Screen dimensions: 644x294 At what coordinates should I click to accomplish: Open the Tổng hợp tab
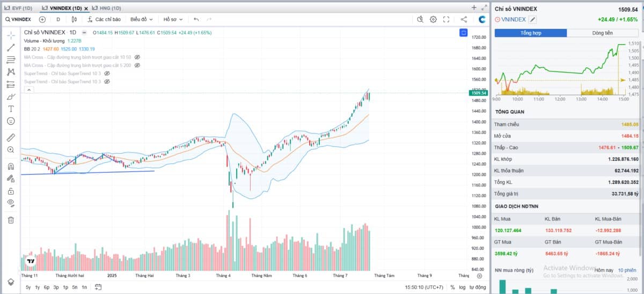click(530, 33)
